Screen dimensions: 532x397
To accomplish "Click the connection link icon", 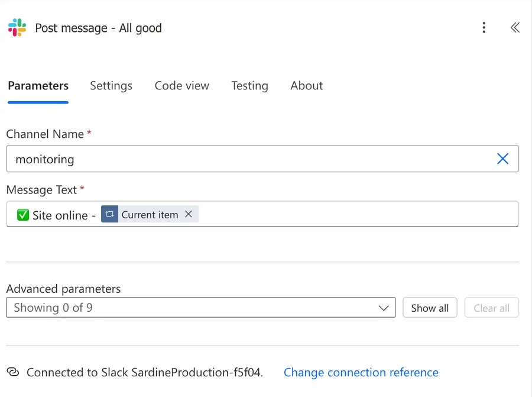I will [x=13, y=372].
